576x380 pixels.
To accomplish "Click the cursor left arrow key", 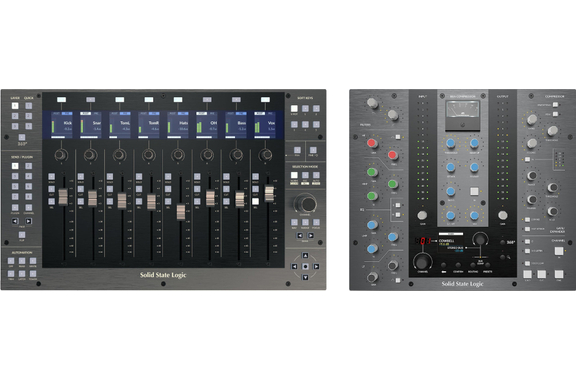I will 294,266.
